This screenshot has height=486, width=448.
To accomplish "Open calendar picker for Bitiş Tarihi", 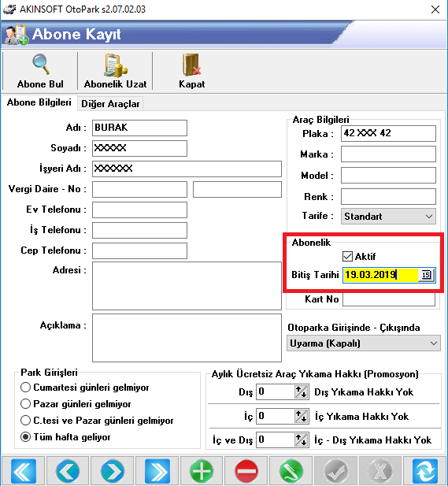I will 426,275.
